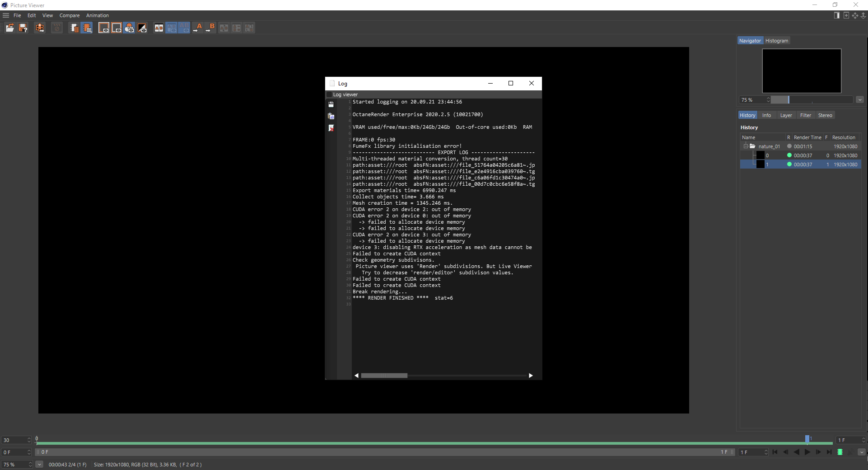The width and height of the screenshot is (868, 470).
Task: Toggle the green RAM preview filmstrip icon
Action: (x=840, y=452)
